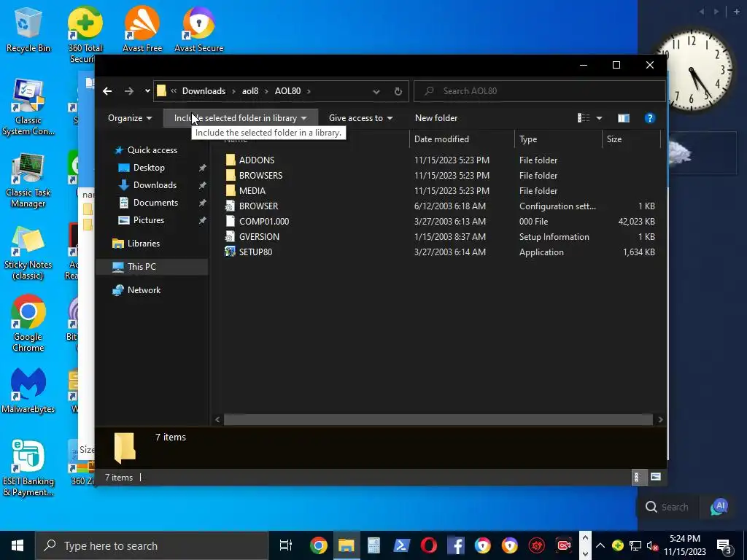The width and height of the screenshot is (747, 560).
Task: Show hidden system tray icons
Action: click(600, 545)
